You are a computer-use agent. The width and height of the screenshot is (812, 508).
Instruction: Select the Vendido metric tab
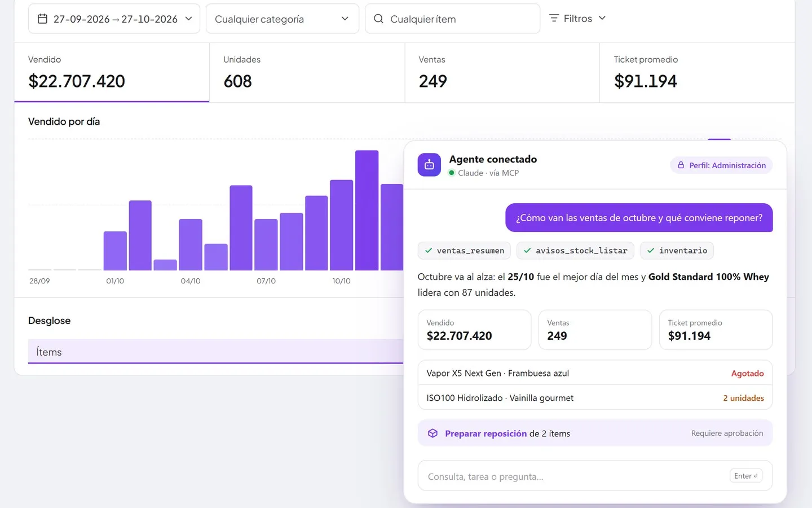tap(112, 73)
